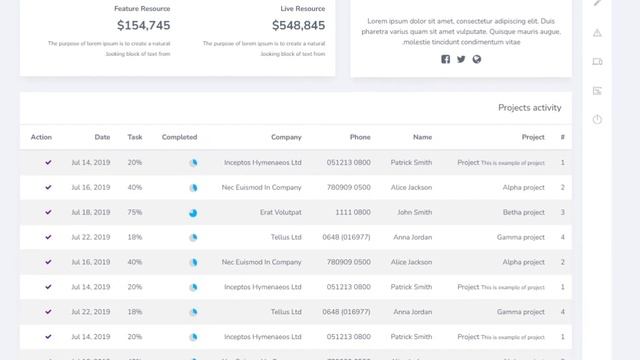Click the power icon in sidebar
Screen dimensions: 640x360
pyautogui.click(x=597, y=120)
